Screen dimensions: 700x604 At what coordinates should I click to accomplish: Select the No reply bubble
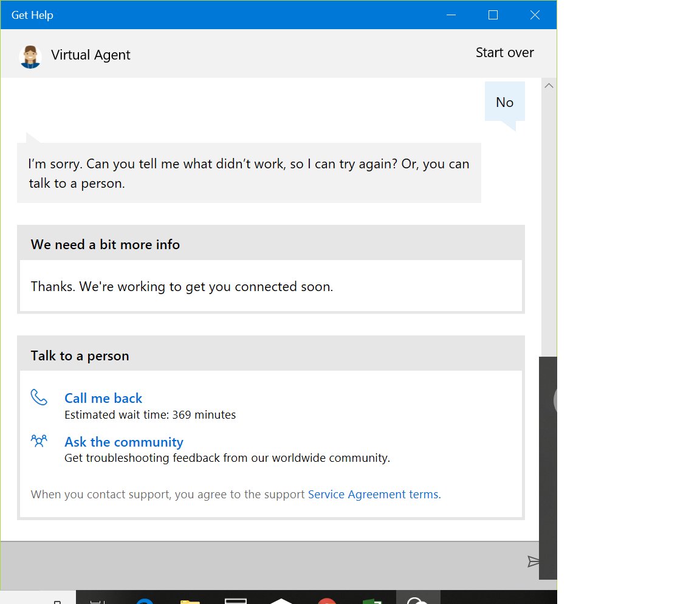(x=504, y=102)
